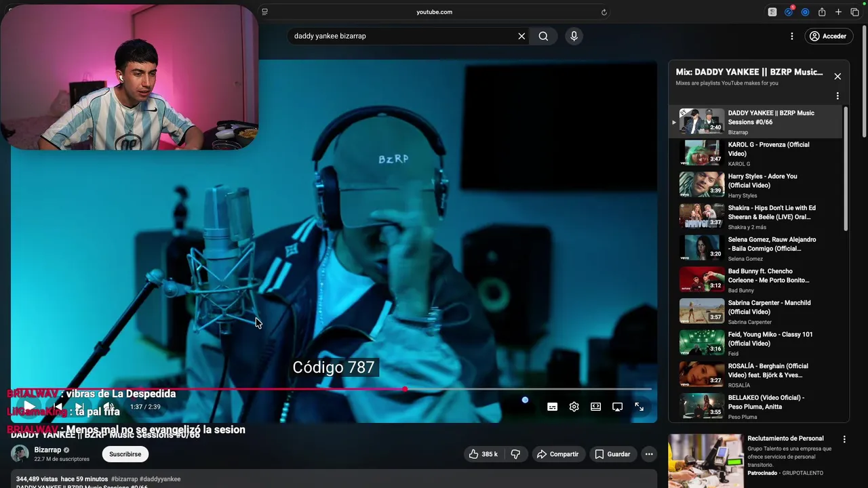This screenshot has height=488, width=868.
Task: Skip to the next video in player
Action: pos(79,407)
